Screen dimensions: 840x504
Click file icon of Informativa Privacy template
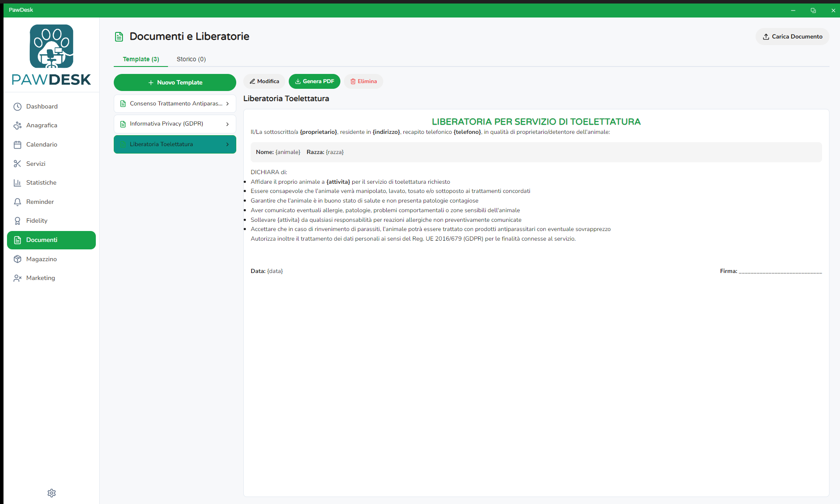coord(123,124)
